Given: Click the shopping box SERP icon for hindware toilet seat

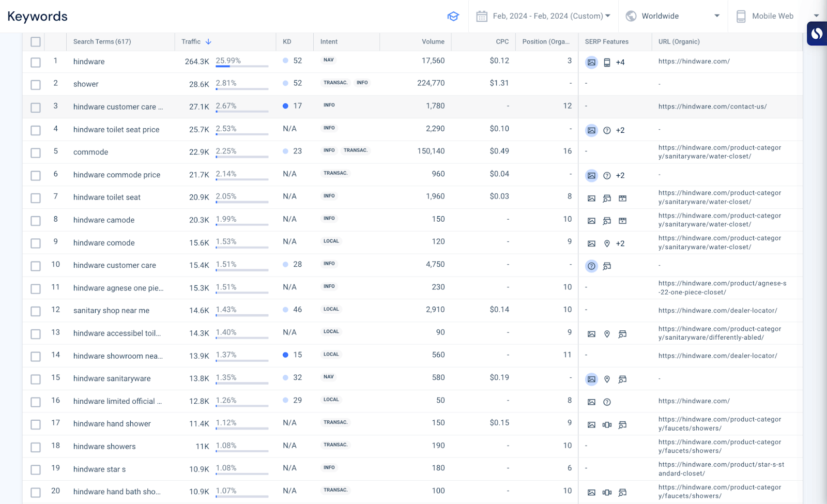Looking at the screenshot, I should (622, 198).
